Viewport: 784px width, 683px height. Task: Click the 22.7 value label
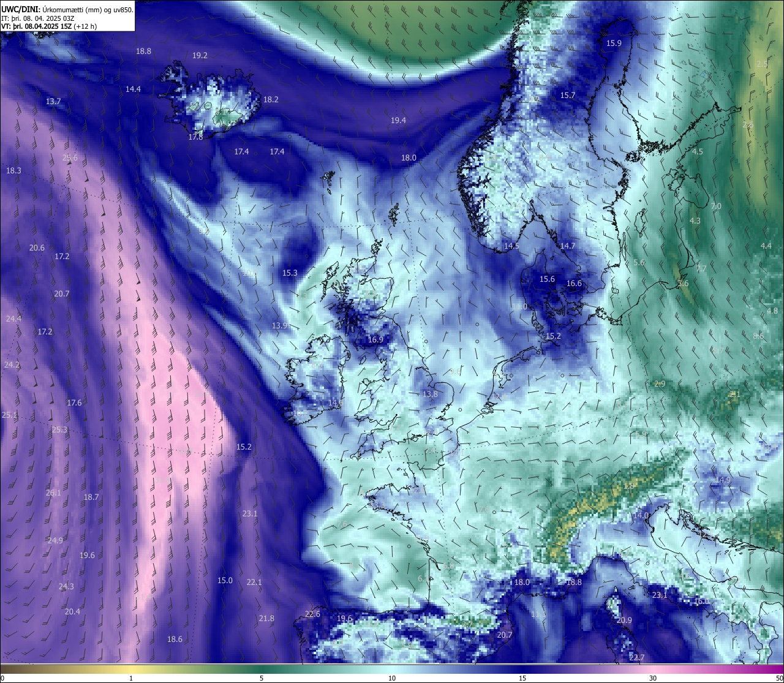[636, 657]
